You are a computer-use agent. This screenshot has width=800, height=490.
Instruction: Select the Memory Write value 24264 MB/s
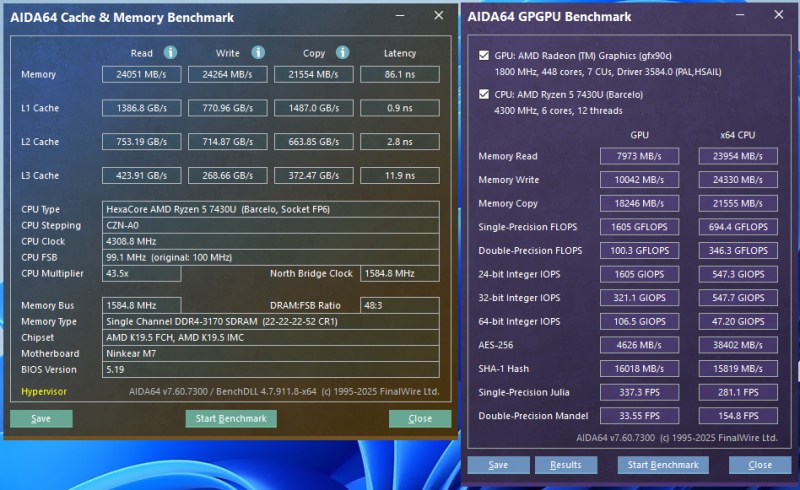pos(228,75)
